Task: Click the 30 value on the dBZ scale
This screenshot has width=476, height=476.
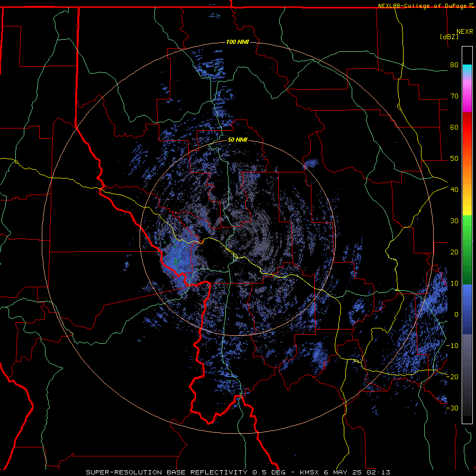Action: tap(454, 221)
